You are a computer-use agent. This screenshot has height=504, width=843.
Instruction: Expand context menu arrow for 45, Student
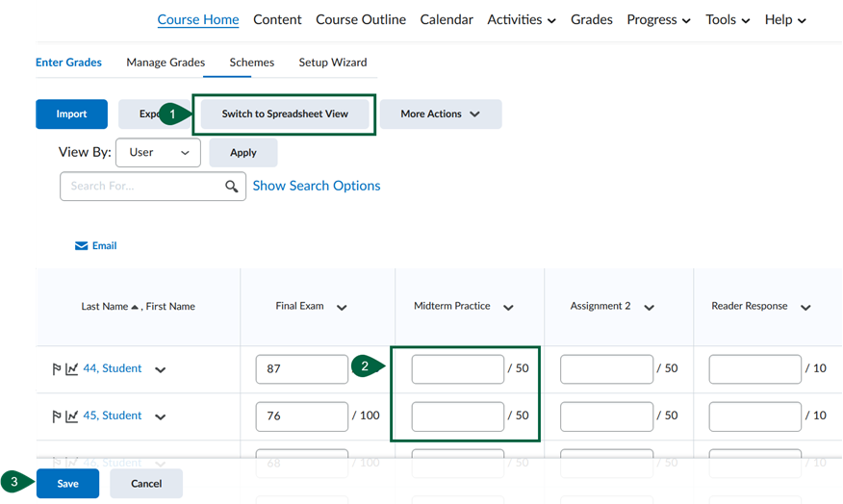tap(161, 416)
